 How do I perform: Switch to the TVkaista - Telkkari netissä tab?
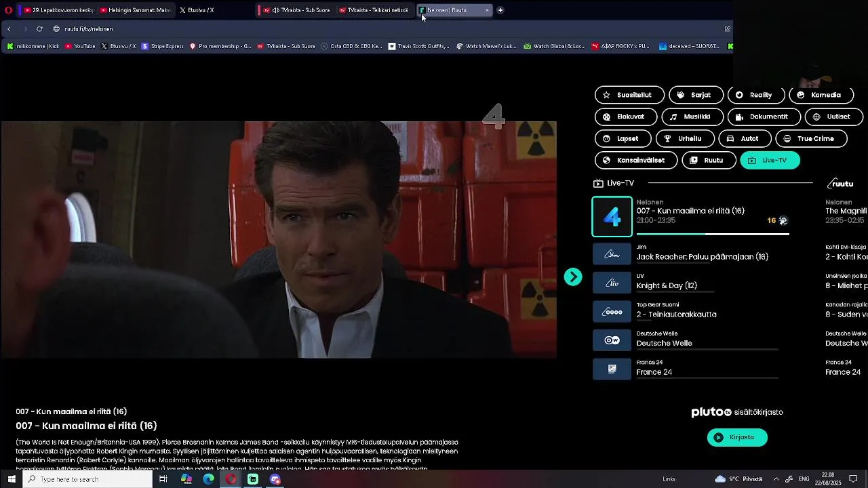(x=374, y=10)
